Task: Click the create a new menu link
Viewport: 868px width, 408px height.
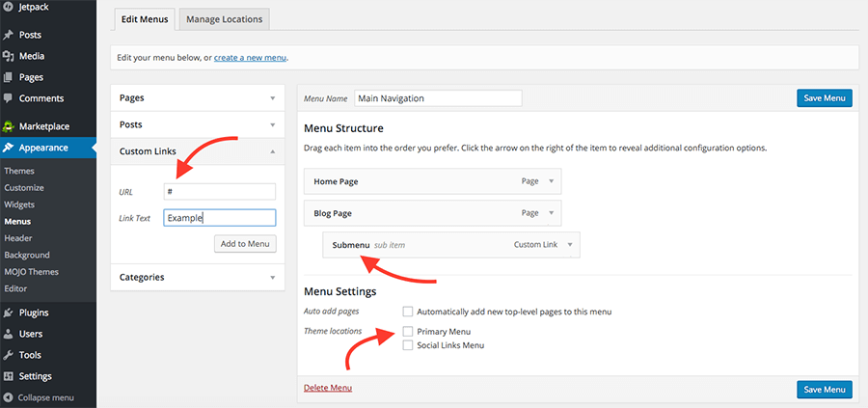Action: coord(250,57)
